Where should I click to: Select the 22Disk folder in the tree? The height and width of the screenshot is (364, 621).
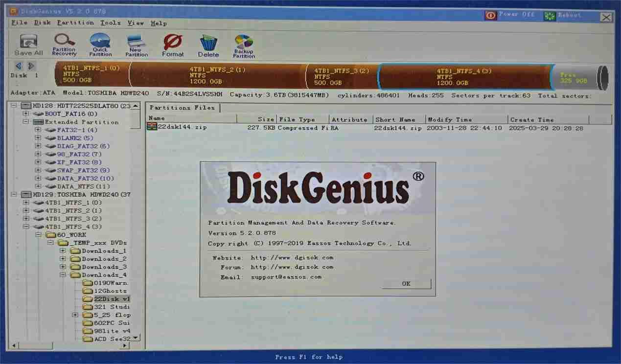[106, 298]
